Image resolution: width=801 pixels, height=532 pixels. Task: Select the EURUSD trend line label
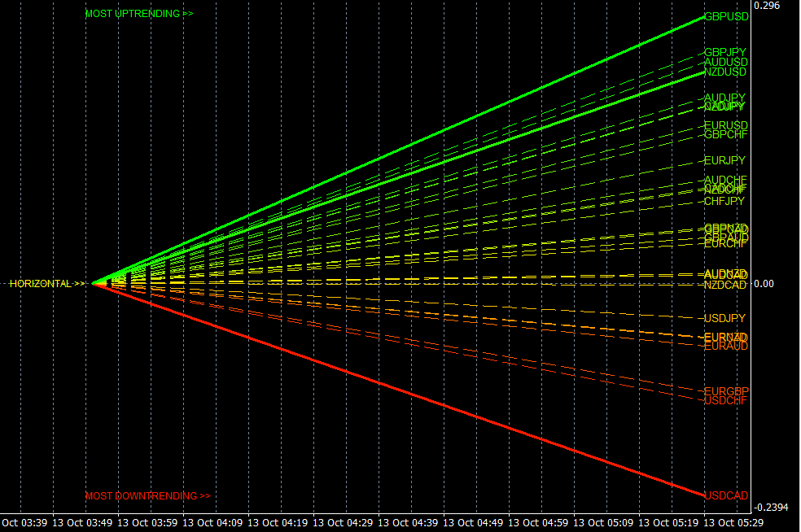[725, 125]
